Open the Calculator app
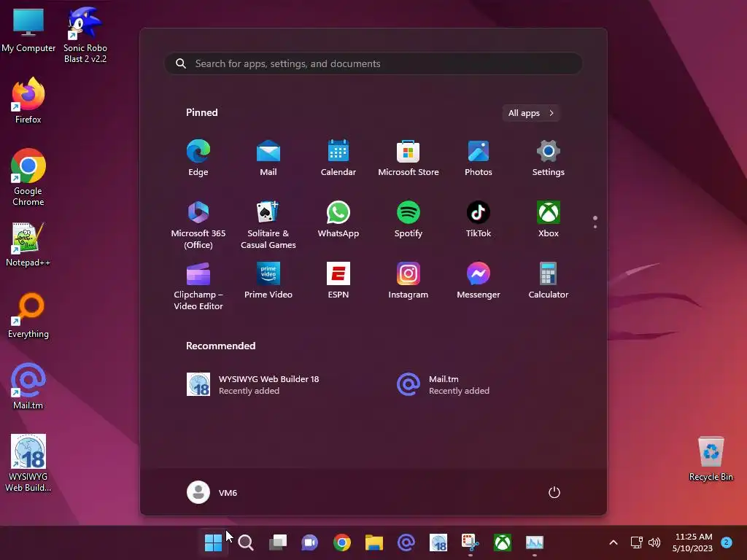 549,281
